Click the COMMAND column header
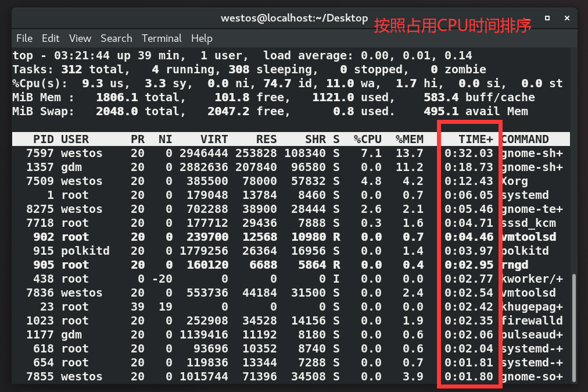Screen dimensions: 588x392 [x=525, y=140]
